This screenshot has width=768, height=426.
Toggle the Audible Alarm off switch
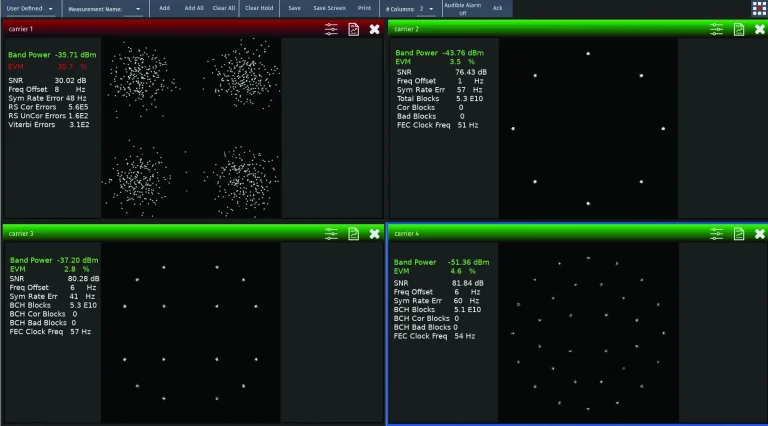462,9
